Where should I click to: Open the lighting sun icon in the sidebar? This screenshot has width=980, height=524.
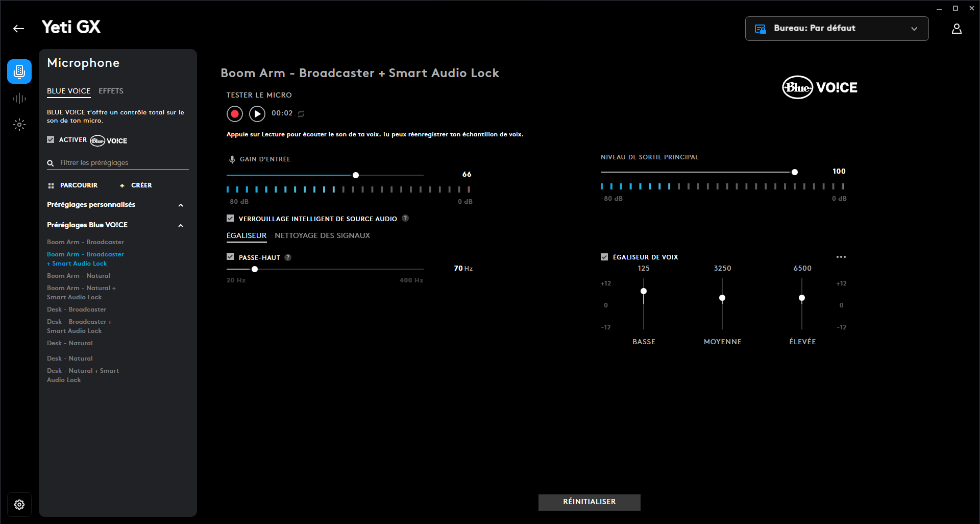[19, 124]
